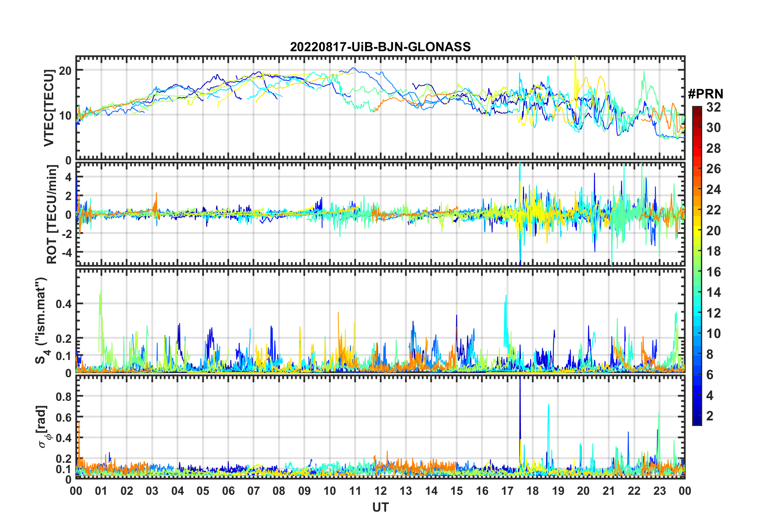The height and width of the screenshot is (532, 761).
Task: Click colorbar tick label 2
Action: tap(710, 416)
